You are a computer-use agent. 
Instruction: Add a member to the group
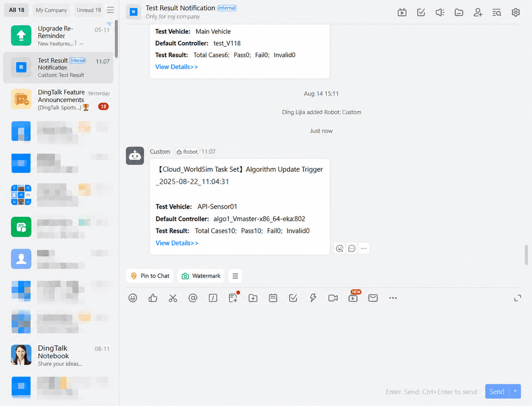[478, 12]
